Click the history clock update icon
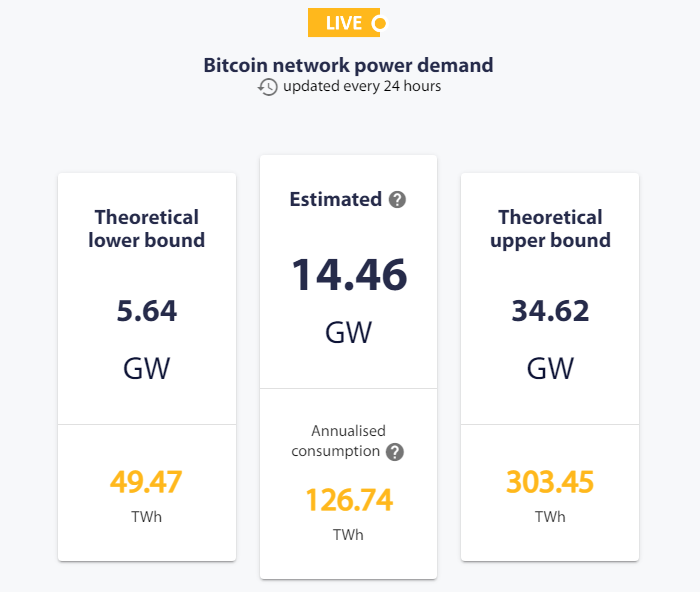Viewport: 700px width, 592px height. coord(268,87)
